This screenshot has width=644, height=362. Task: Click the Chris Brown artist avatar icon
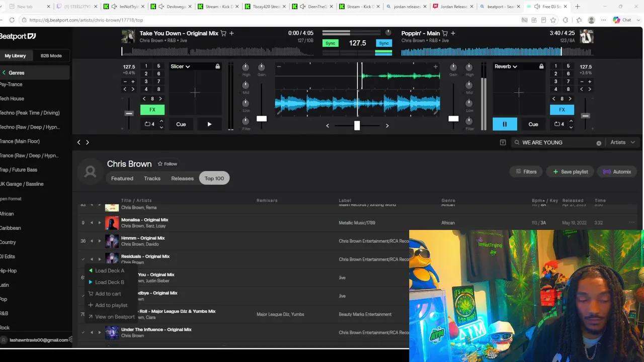pos(91,172)
